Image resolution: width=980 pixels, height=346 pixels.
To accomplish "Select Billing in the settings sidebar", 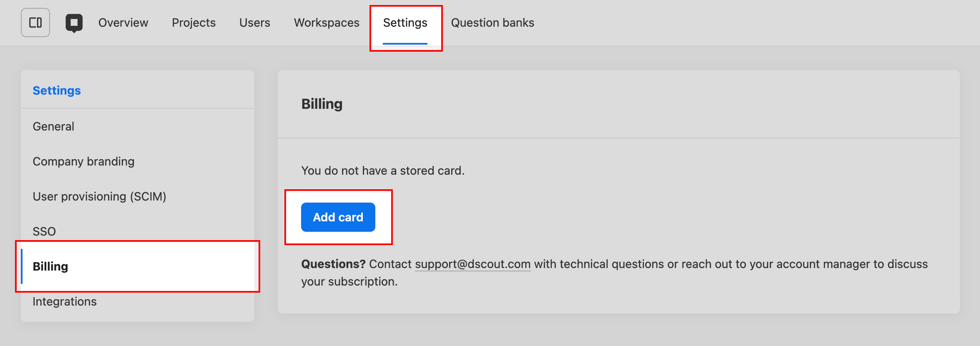I will 50,266.
